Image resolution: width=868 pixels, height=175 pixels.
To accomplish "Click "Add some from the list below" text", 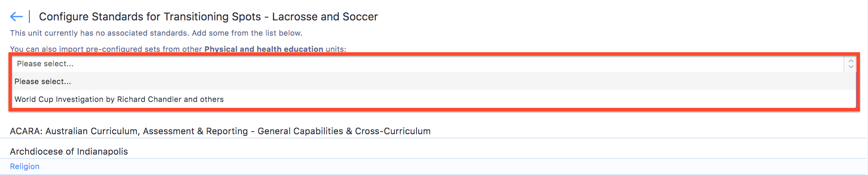I will 247,33.
